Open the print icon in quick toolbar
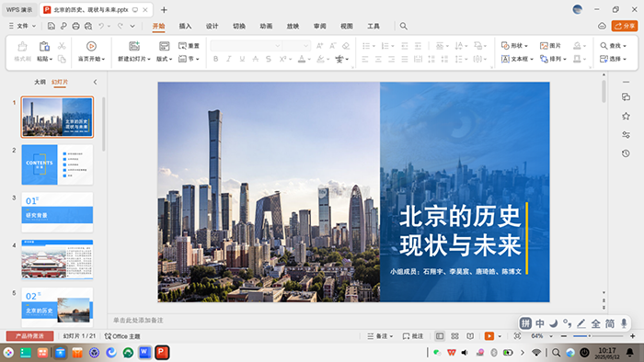This screenshot has width=644, height=362. point(75,26)
